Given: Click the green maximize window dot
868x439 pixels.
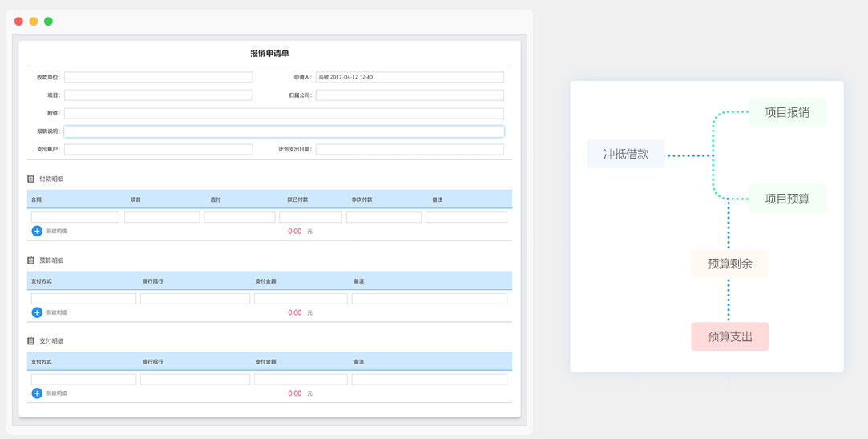Looking at the screenshot, I should (48, 22).
